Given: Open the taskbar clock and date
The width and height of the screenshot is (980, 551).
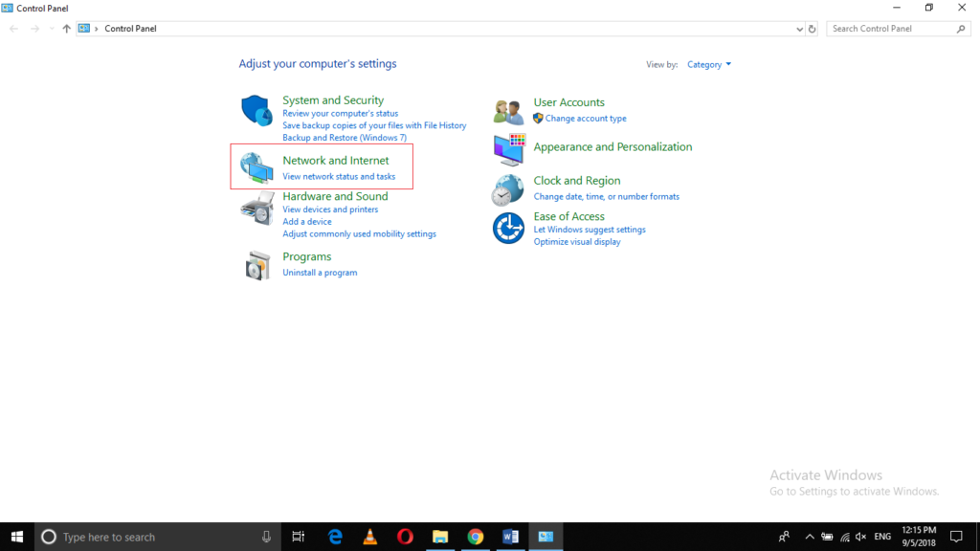Looking at the screenshot, I should pyautogui.click(x=919, y=537).
